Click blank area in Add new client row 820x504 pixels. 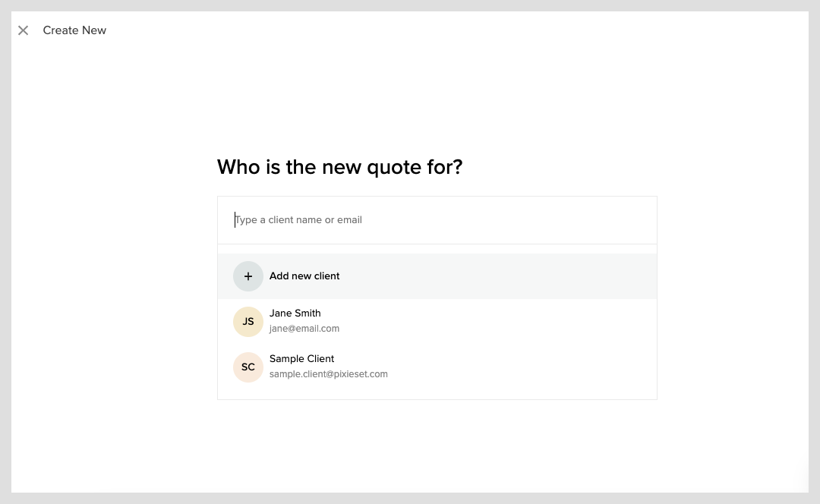tap(497, 276)
